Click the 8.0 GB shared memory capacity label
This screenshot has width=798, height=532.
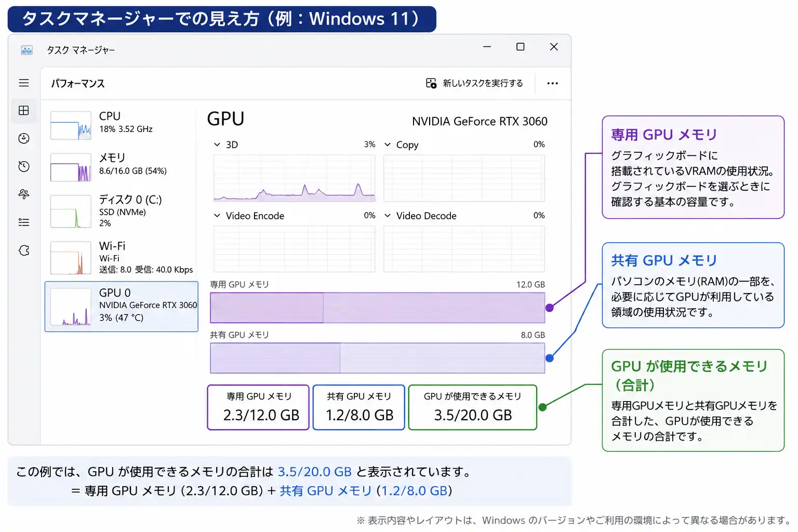pyautogui.click(x=533, y=335)
